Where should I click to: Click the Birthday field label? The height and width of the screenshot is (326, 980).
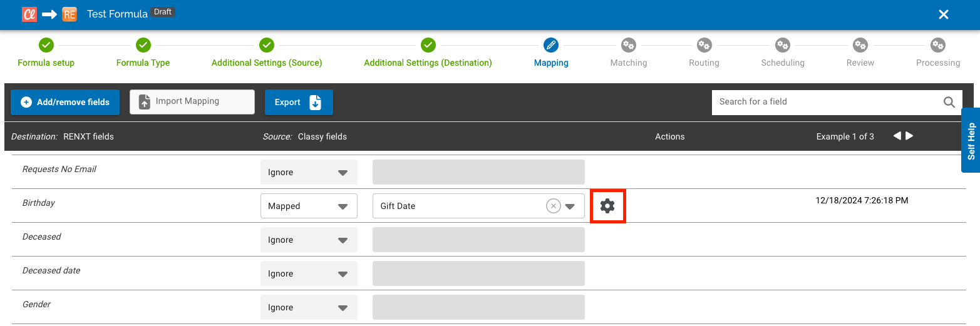[39, 203]
